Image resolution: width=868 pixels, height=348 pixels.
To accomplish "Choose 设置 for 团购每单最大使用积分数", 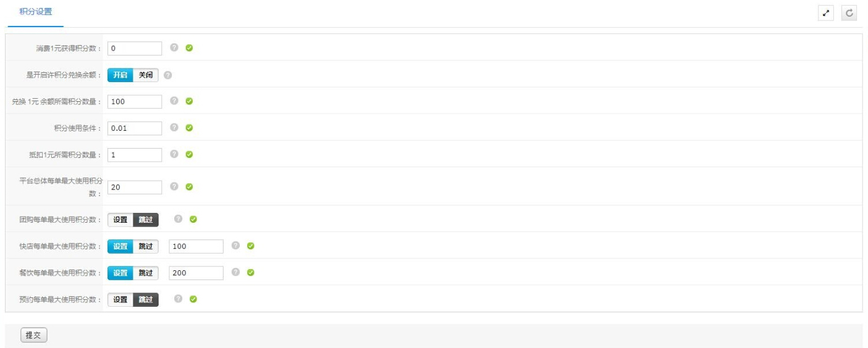I will coord(120,220).
